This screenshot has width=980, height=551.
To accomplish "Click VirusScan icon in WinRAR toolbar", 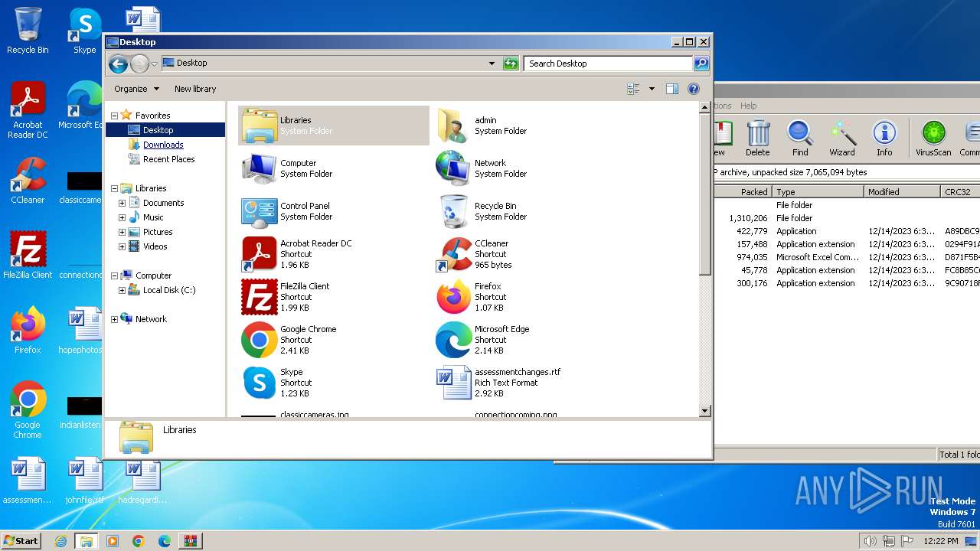I will pos(933,139).
